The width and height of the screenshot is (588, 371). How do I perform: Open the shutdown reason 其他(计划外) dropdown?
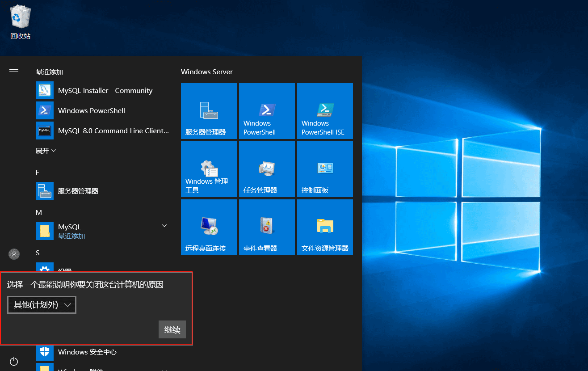point(42,305)
